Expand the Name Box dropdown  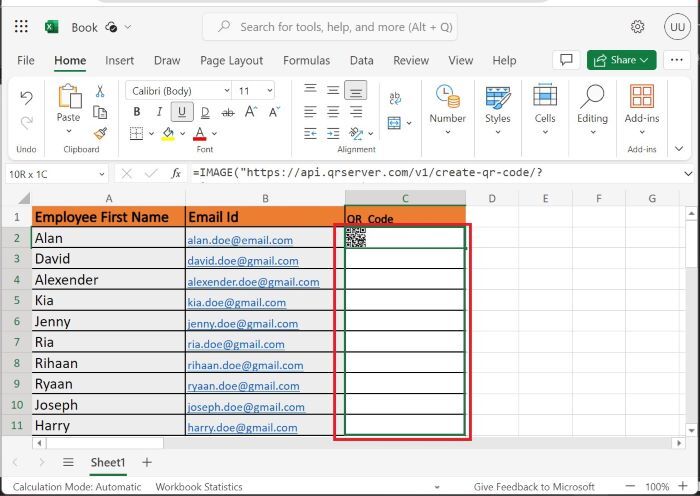click(x=102, y=174)
